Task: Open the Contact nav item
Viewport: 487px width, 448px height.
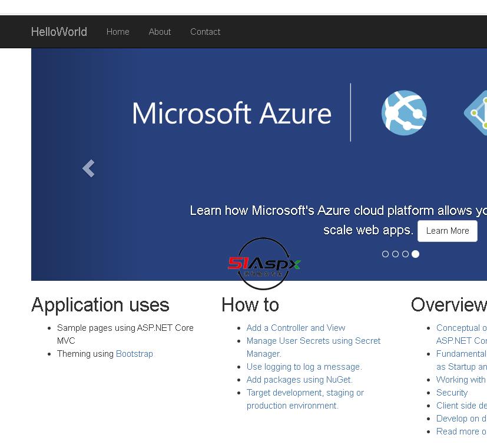Action: [x=206, y=32]
